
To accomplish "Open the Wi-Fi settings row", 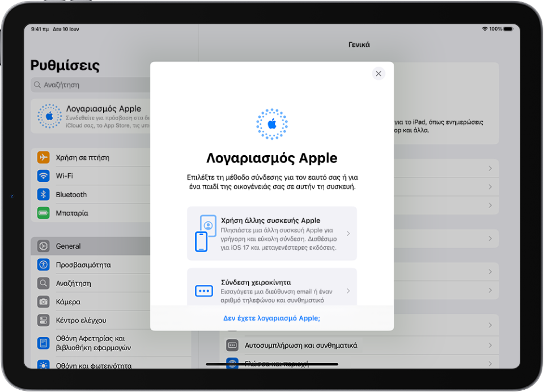I will click(91, 176).
